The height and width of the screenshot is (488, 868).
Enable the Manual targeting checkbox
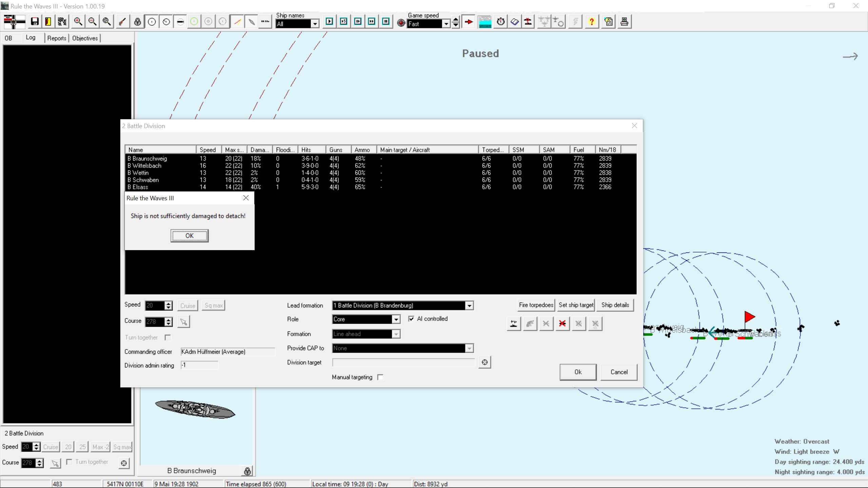point(380,377)
